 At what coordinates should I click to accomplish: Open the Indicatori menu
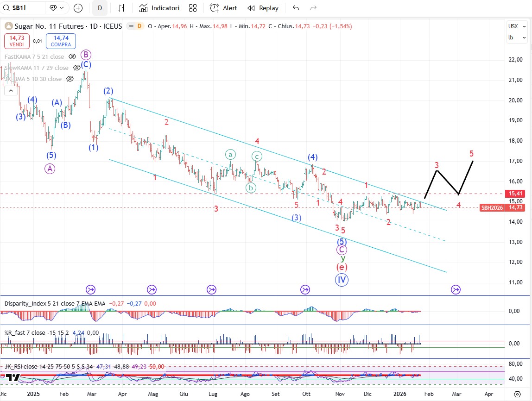click(159, 8)
